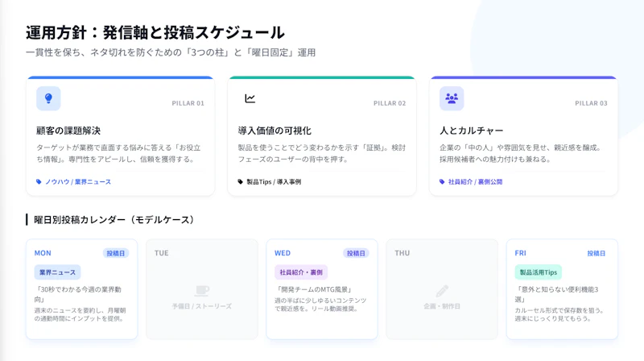Click the 予備日 / ストーリーズ label in TUE card

tap(201, 306)
